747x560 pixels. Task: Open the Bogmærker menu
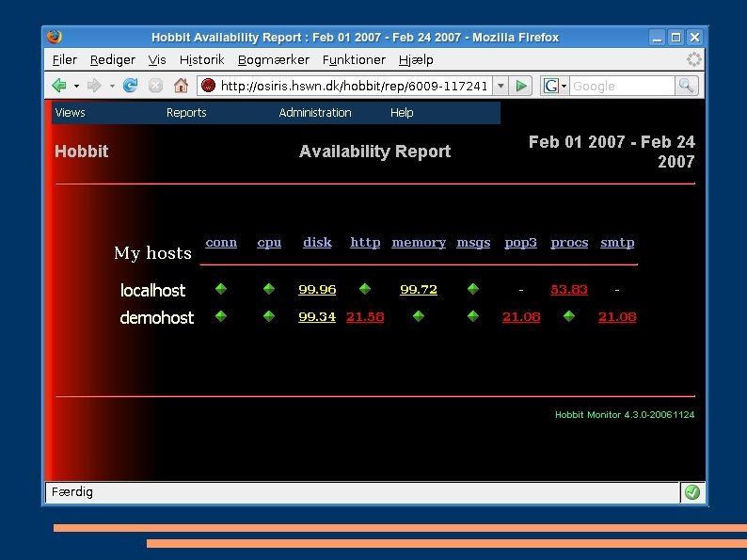click(274, 60)
